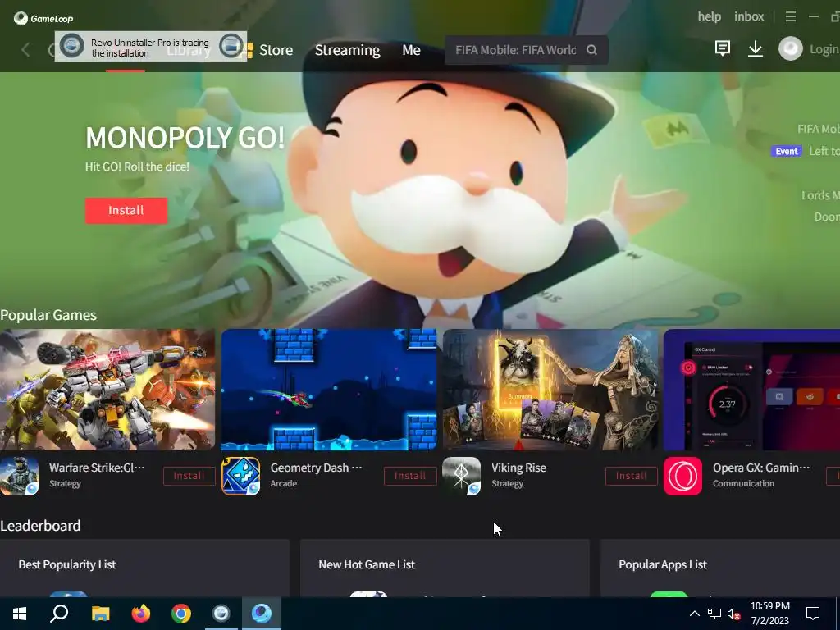Click Revo Uninstaller left tracing icon
840x630 pixels.
(x=71, y=46)
